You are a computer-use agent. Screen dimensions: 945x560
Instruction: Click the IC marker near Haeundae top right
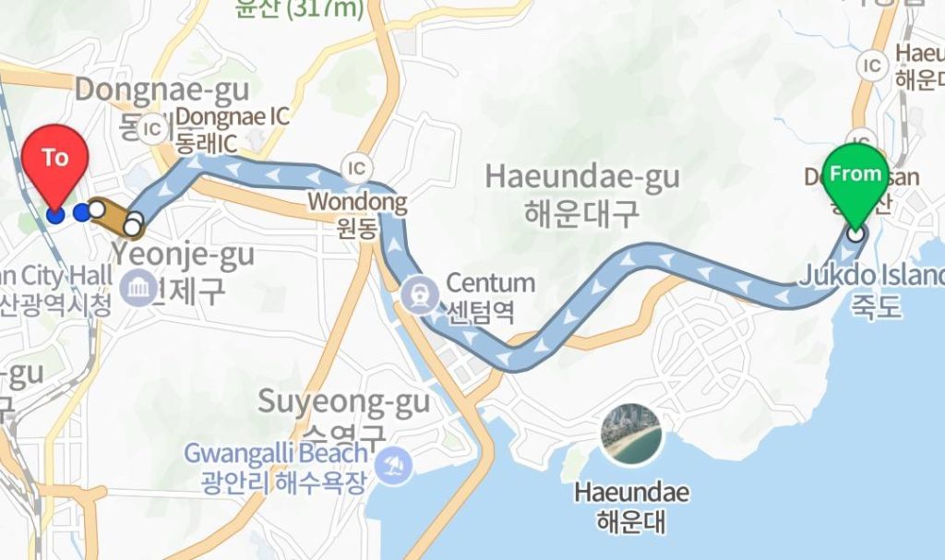(x=872, y=66)
